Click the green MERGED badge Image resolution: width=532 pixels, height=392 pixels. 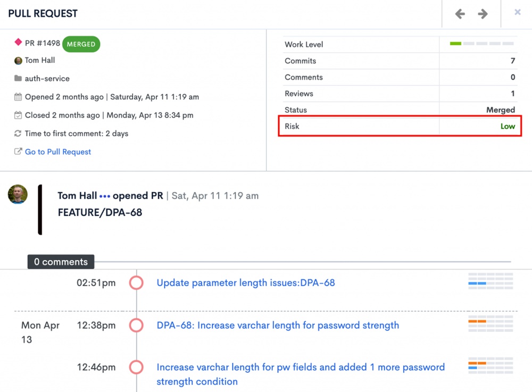81,44
